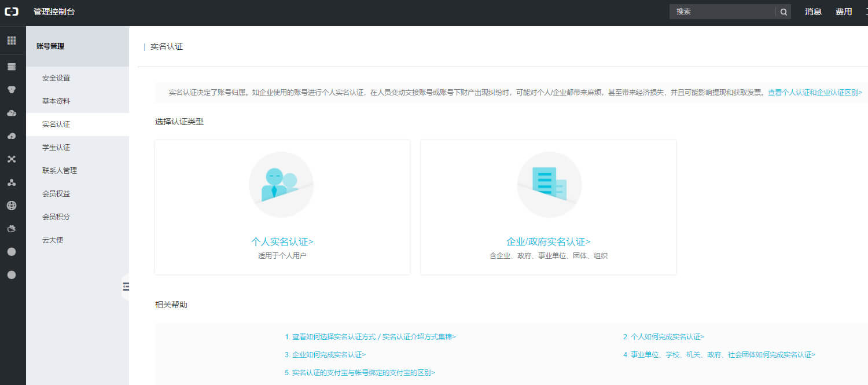The image size is (868, 385).
Task: Click the cross-shaped tool icon in sidebar
Action: [x=12, y=159]
